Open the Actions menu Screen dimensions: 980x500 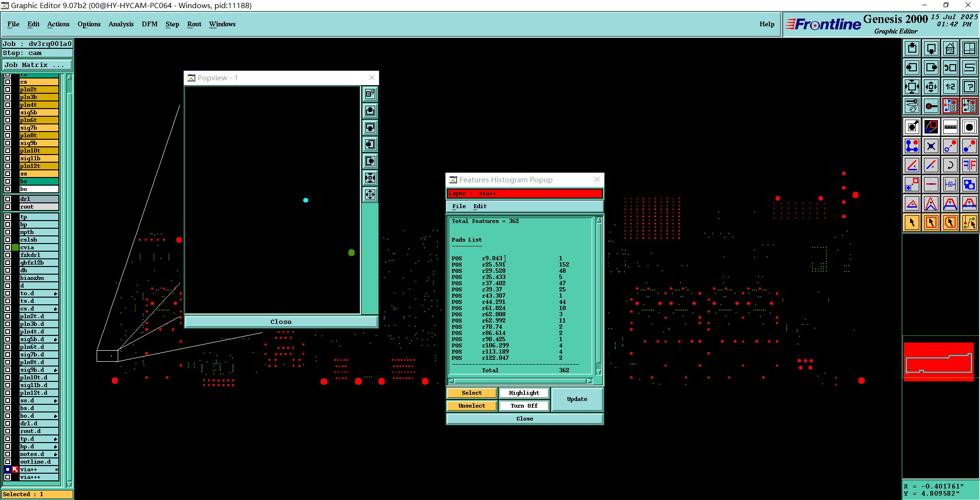(x=58, y=24)
